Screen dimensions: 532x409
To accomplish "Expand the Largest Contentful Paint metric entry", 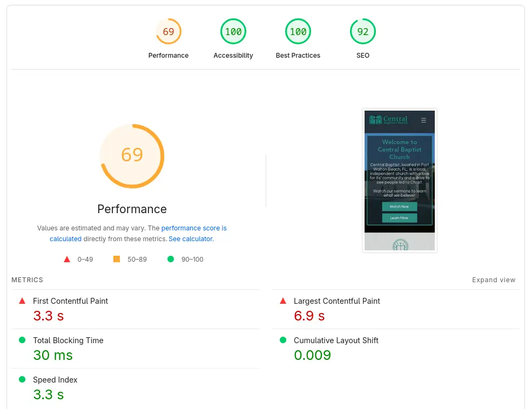I will point(335,301).
